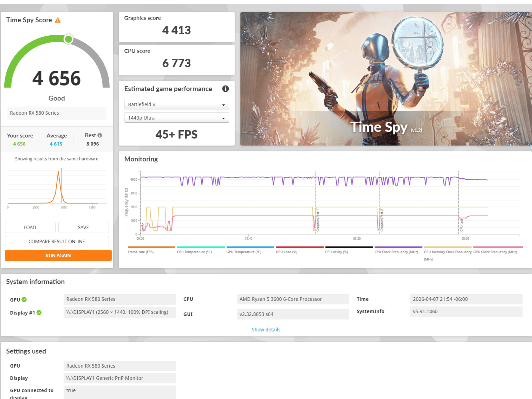Viewport: 532px width, 399px height.
Task: Expand system info via Show details
Action: [x=266, y=329]
